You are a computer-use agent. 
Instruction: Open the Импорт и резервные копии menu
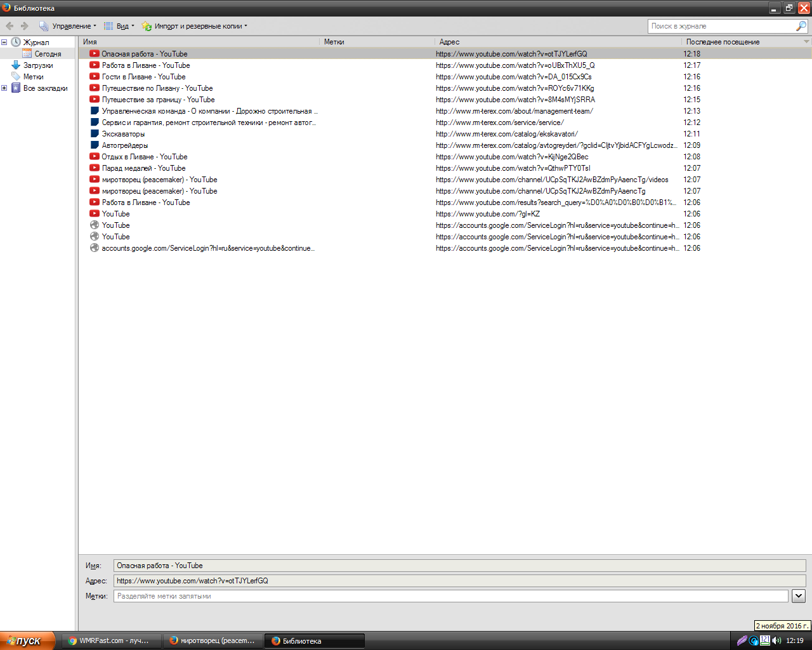click(x=195, y=26)
